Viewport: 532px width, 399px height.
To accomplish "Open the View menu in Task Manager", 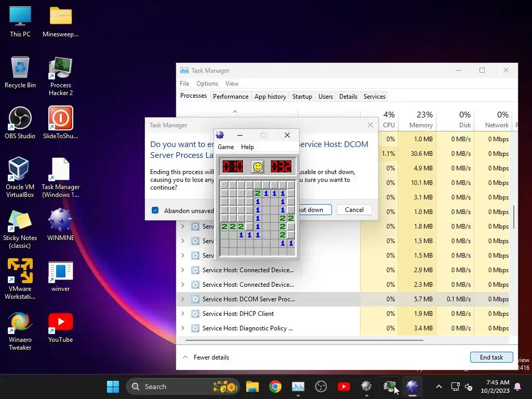I will coord(232,84).
